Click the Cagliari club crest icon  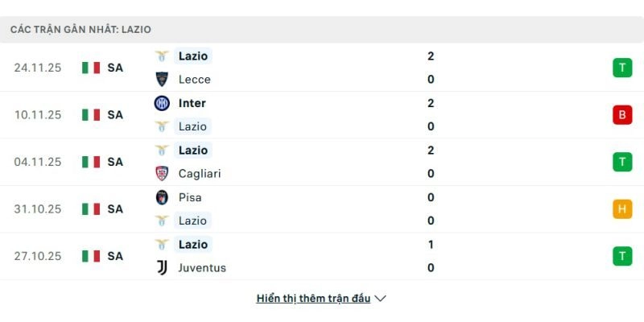(x=162, y=173)
